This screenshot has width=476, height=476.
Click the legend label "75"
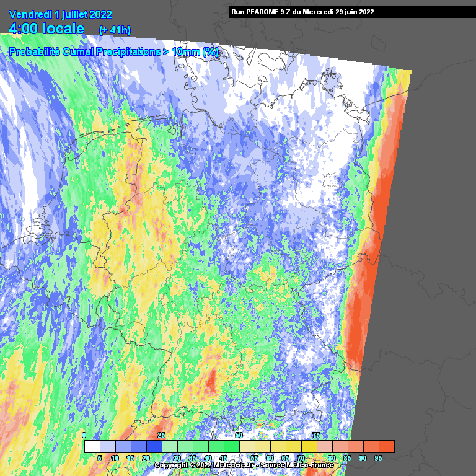(316, 436)
